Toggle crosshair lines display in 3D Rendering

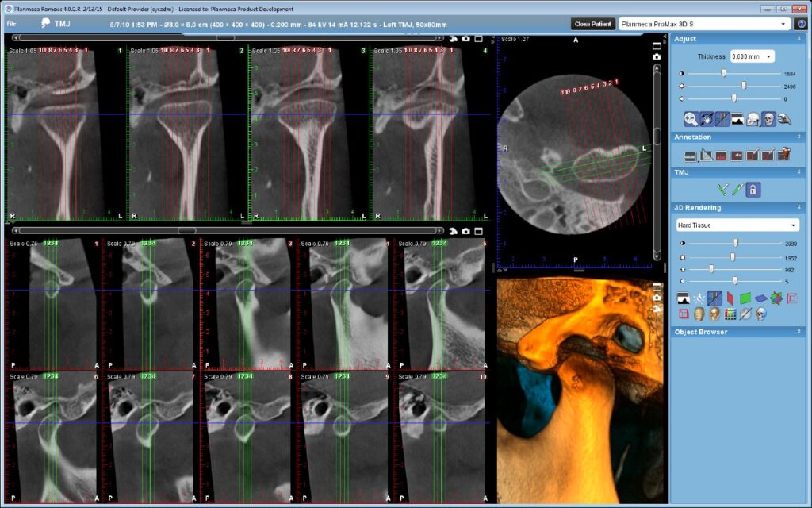pos(714,298)
